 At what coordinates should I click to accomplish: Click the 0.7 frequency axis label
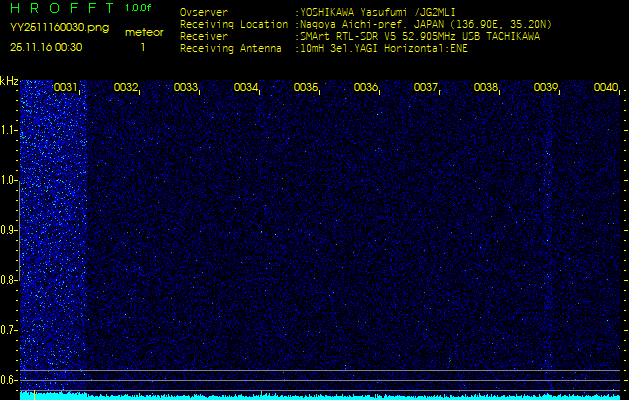pos(9,329)
